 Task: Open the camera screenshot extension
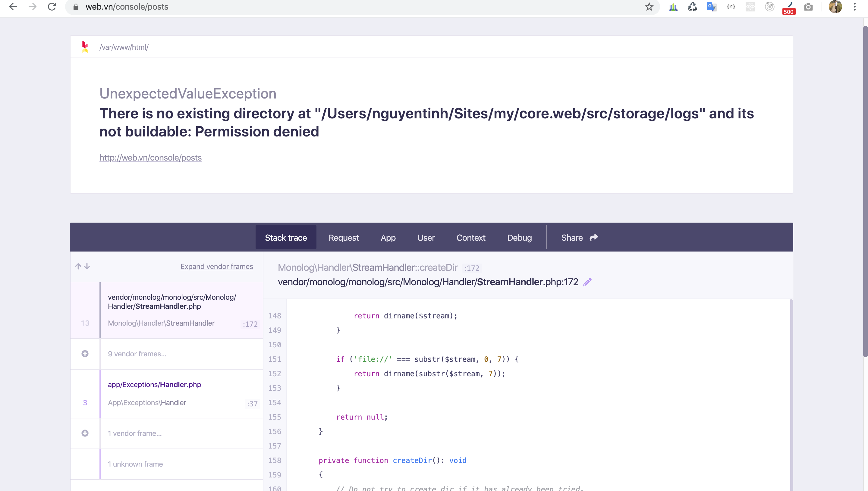[x=808, y=7]
